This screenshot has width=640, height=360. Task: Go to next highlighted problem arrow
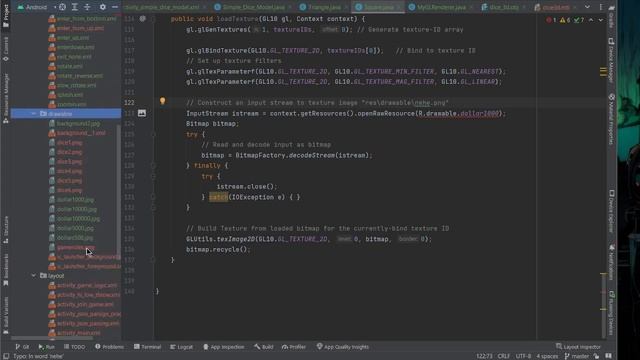(600, 20)
